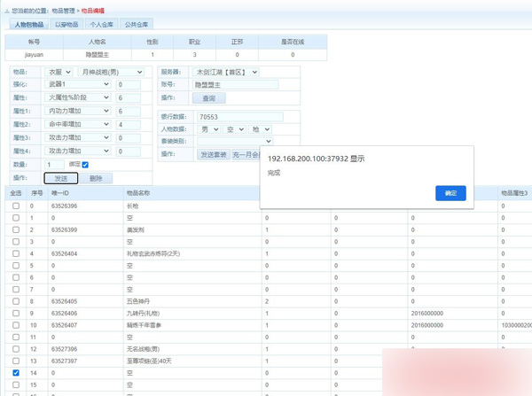Click the 强化 value input field
This screenshot has width=532, height=396.
[129, 84]
